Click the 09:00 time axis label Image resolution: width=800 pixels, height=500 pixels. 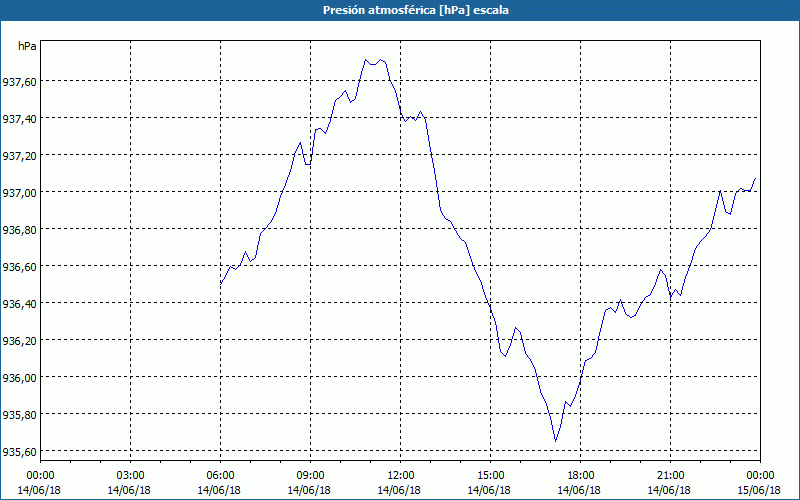click(310, 476)
